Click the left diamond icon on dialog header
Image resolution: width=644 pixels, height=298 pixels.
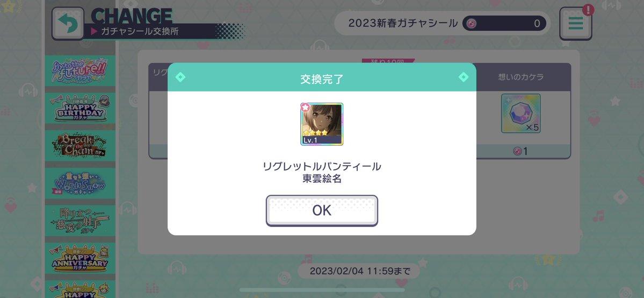coord(180,77)
